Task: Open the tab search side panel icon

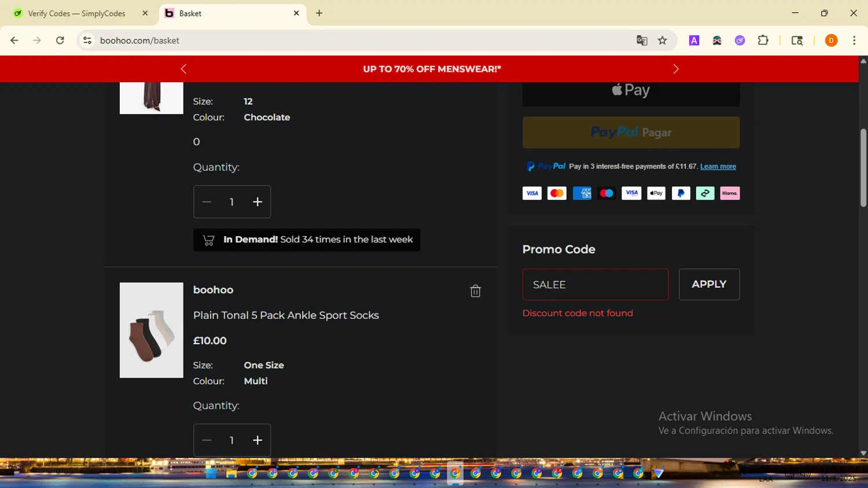Action: click(797, 41)
